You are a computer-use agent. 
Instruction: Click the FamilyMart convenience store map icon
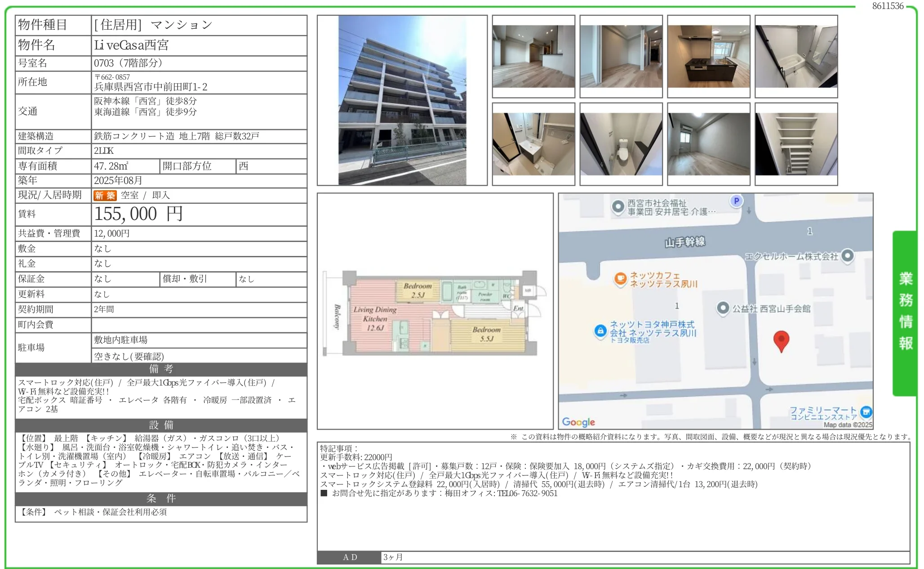coord(866,412)
